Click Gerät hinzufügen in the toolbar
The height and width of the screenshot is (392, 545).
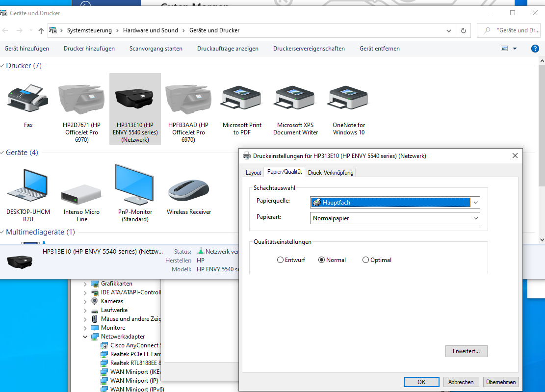click(27, 49)
